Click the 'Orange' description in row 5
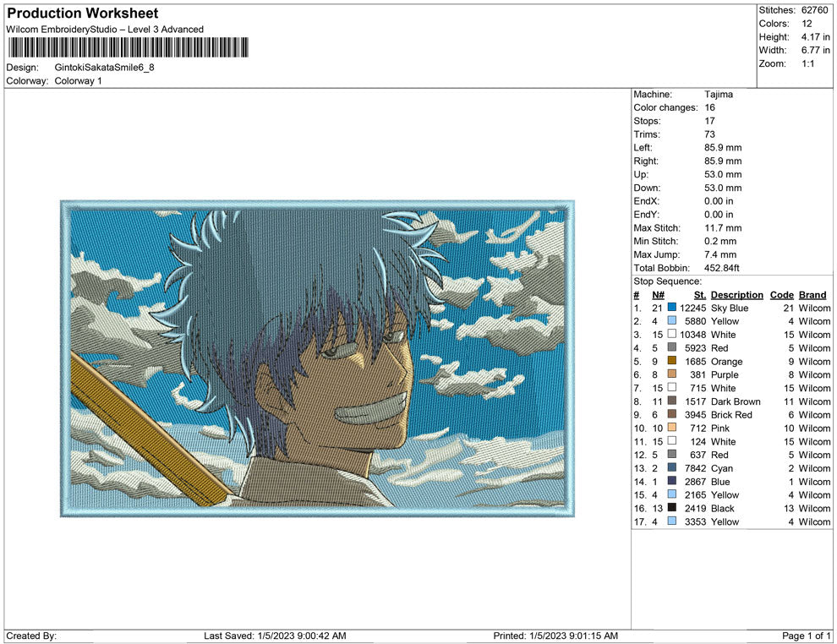 click(726, 362)
